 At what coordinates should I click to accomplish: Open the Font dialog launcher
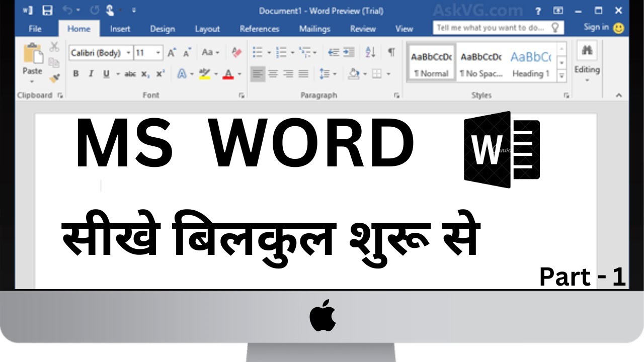click(240, 95)
